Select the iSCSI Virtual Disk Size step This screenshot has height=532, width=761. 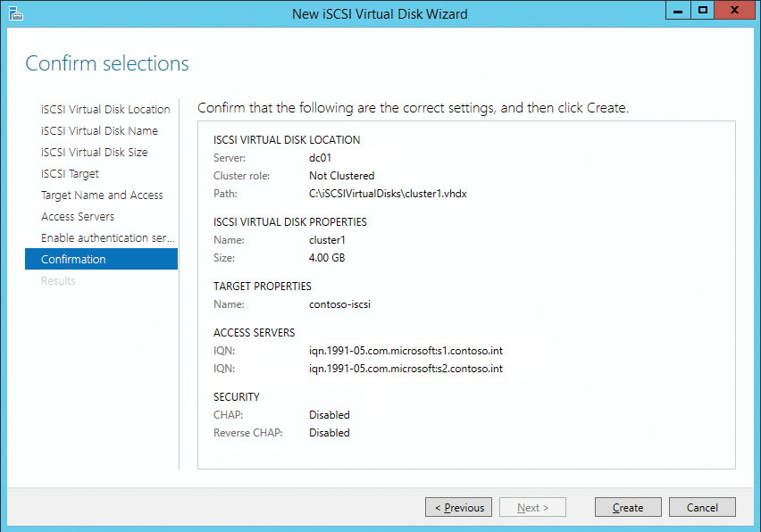pos(100,152)
